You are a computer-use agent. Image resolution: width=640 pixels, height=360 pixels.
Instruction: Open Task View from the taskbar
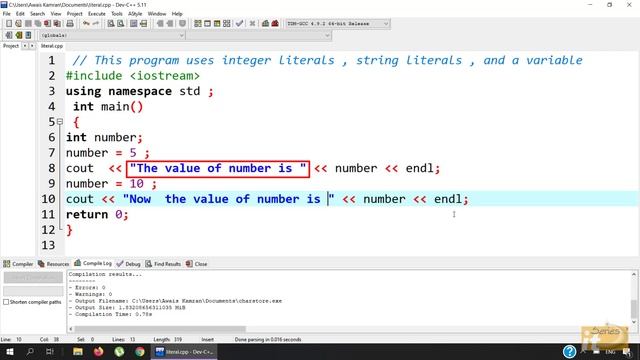point(50,351)
